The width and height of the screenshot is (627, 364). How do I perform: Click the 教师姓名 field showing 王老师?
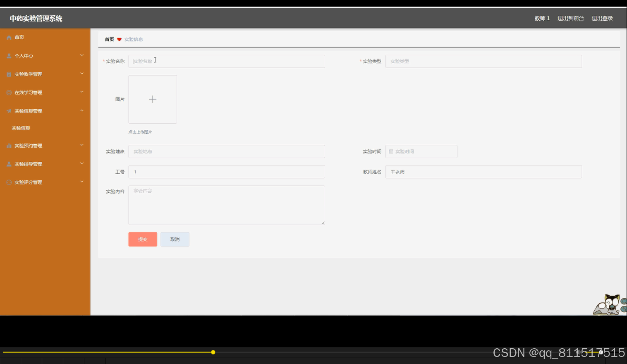[483, 172]
